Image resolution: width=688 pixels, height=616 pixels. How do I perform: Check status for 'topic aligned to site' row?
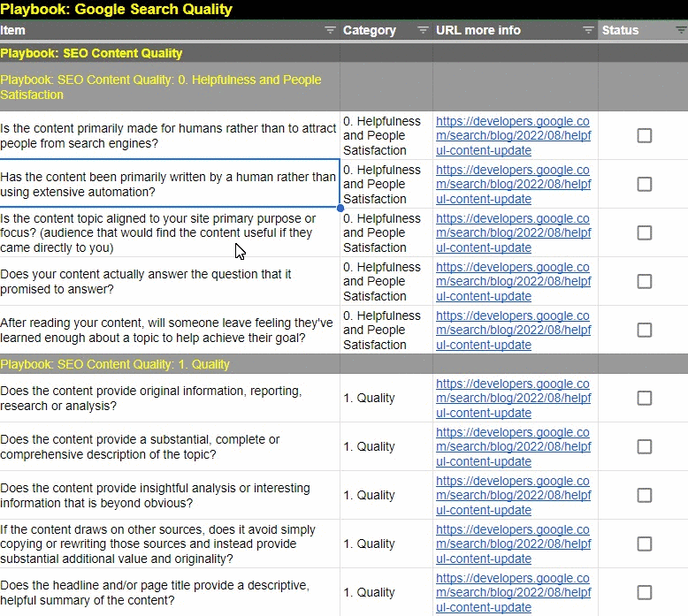[x=644, y=232]
